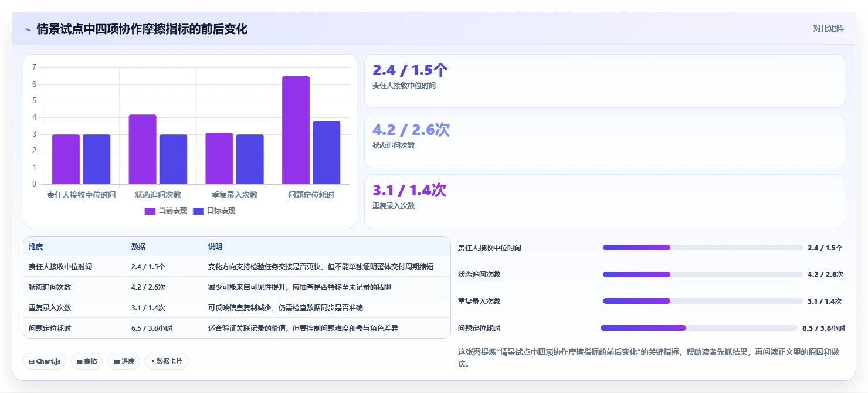Screen dimensions: 868x393
Task: Click the 进度 tag chip
Action: pos(124,361)
